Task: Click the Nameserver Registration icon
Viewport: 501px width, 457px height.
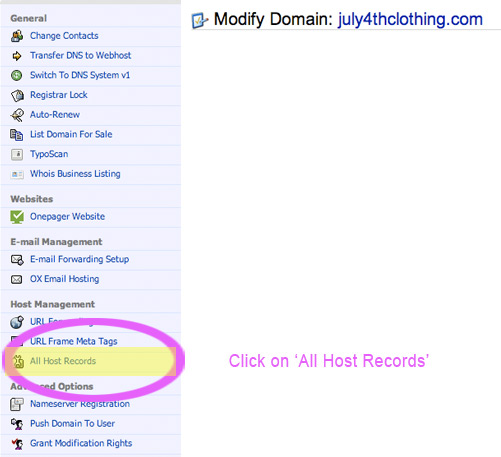Action: (x=17, y=404)
